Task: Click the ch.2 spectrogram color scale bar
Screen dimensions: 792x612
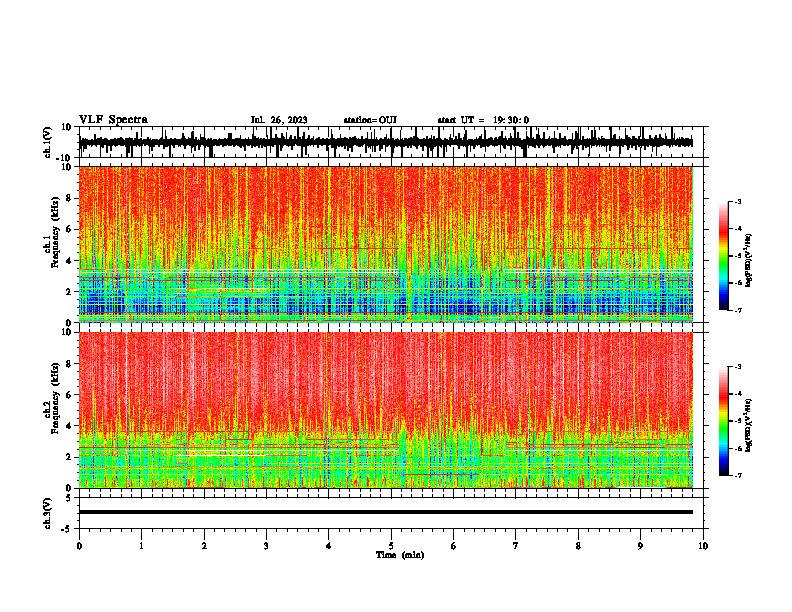Action: [723, 421]
